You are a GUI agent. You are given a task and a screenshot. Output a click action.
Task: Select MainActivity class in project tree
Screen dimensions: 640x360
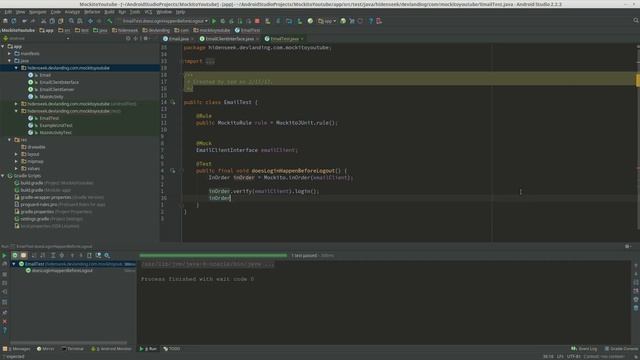[51, 97]
